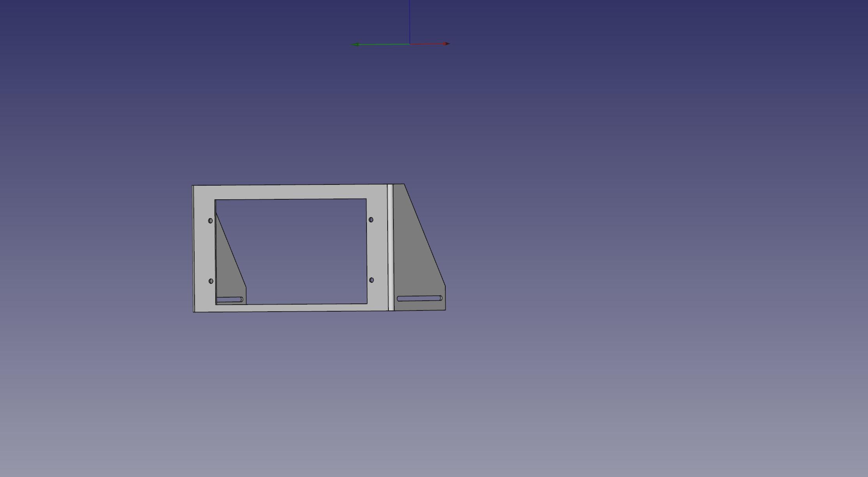Image resolution: width=868 pixels, height=477 pixels.
Task: Select the upper-right mounting hole on the frame
Action: pyautogui.click(x=371, y=220)
